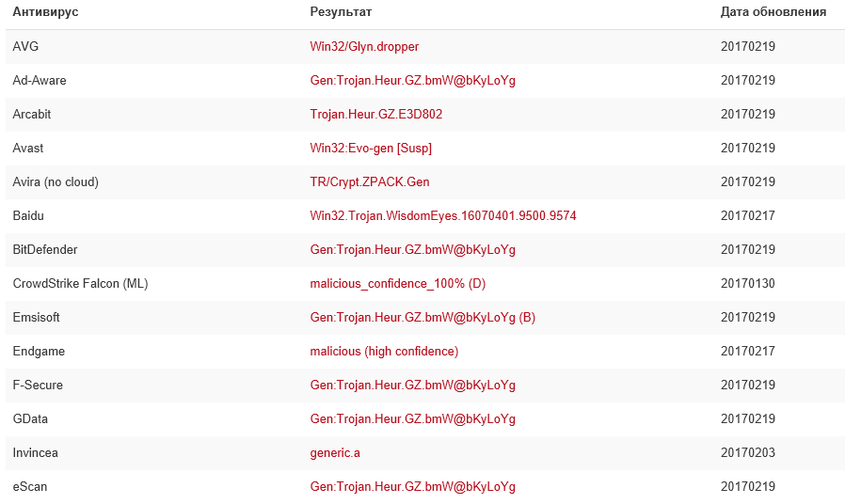This screenshot has height=504, width=845.
Task: Click the 20170130 update date
Action: [x=747, y=283]
